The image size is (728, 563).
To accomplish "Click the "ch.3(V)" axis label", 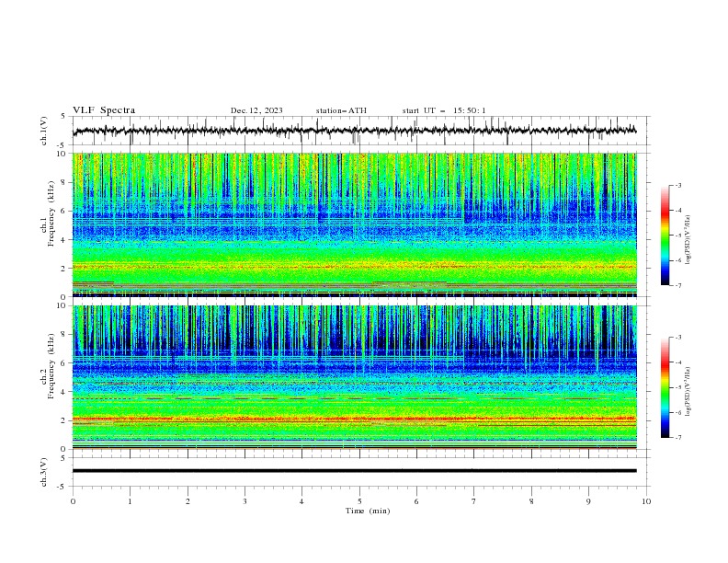I will (x=44, y=472).
